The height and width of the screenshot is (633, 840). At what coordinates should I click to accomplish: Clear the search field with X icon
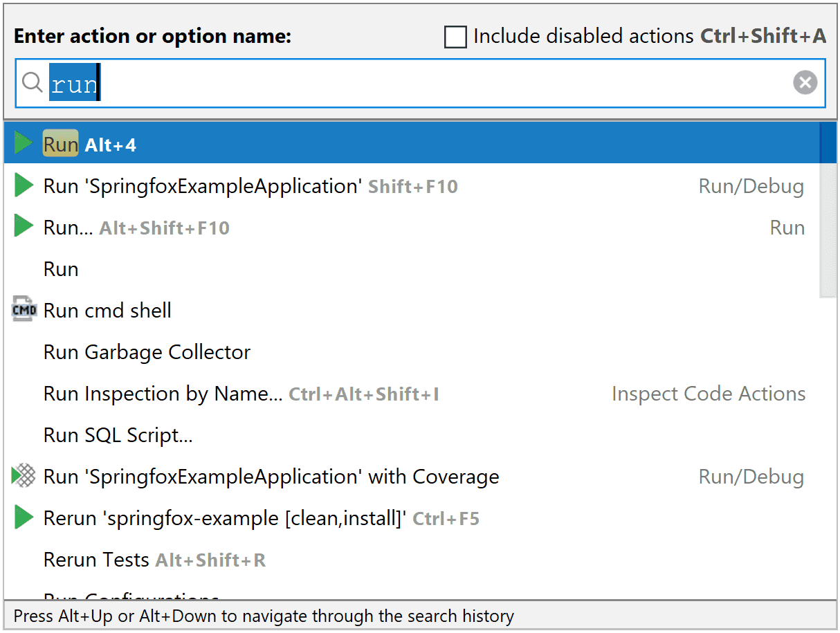[x=805, y=83]
